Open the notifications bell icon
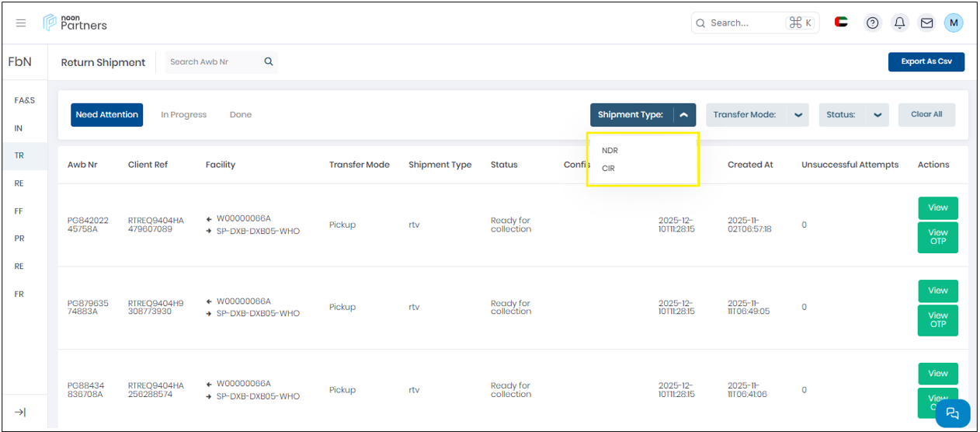Screen dimensions: 980x432 pyautogui.click(x=899, y=23)
